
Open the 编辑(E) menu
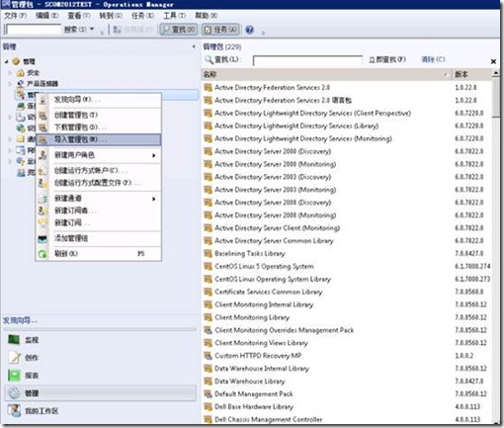click(47, 16)
